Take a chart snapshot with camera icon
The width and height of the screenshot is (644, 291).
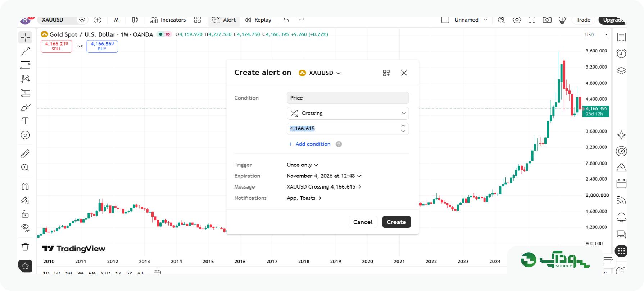pos(547,20)
